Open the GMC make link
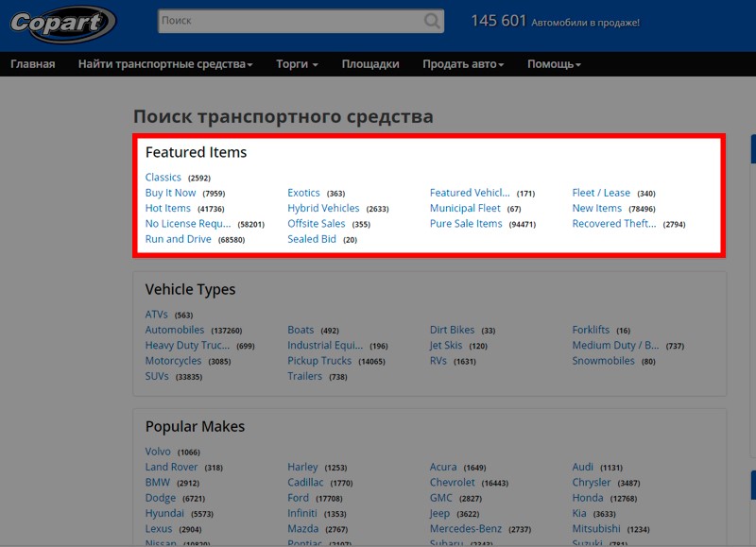The height and width of the screenshot is (547, 756). pyautogui.click(x=441, y=498)
